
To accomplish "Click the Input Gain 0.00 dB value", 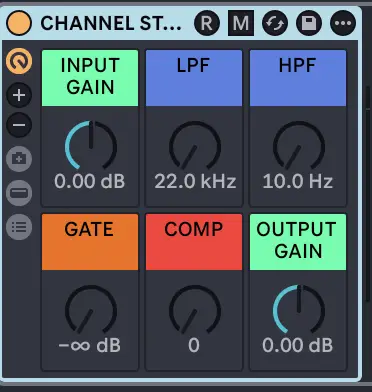I will click(x=90, y=182).
